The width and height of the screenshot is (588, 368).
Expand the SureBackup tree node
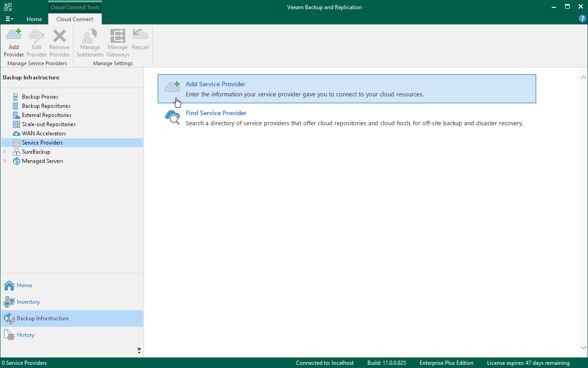pos(5,152)
